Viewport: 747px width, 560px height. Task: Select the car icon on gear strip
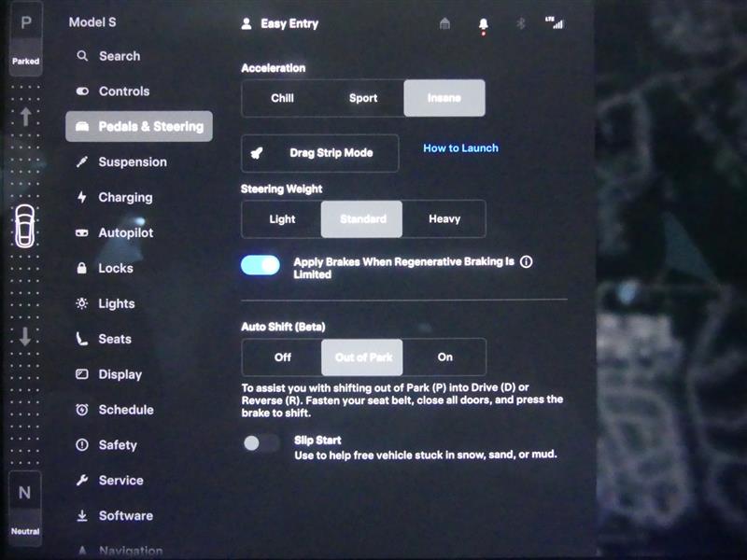click(x=25, y=224)
